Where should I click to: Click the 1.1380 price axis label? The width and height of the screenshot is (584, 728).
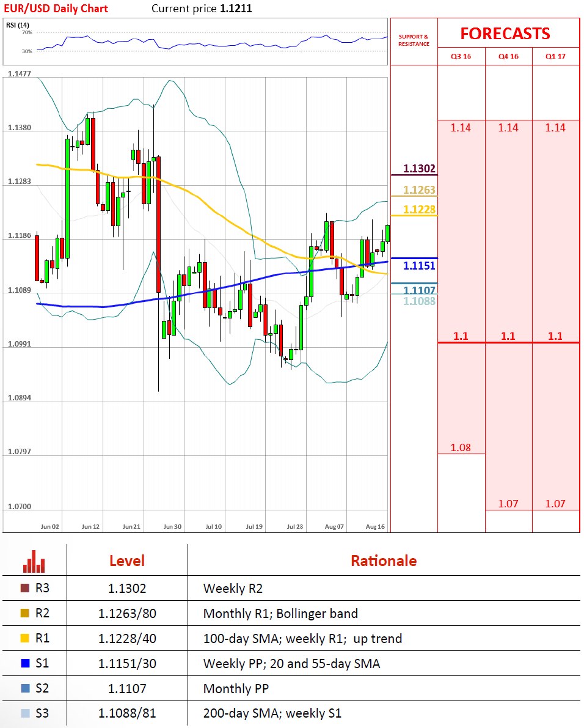[20, 128]
